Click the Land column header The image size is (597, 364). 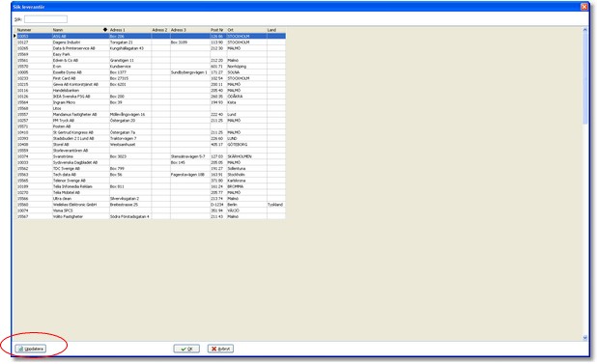276,30
